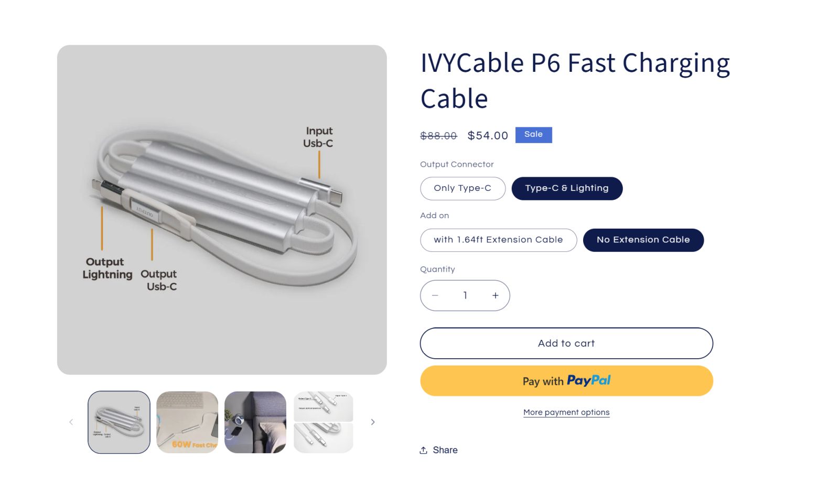Show the bedside nightstand photo thumbnail
Screen dimensions: 839x504
tap(255, 422)
